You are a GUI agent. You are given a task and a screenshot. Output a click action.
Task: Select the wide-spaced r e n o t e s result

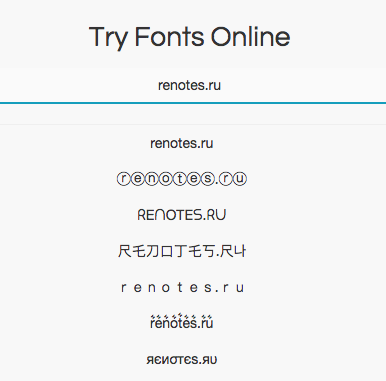(x=182, y=287)
